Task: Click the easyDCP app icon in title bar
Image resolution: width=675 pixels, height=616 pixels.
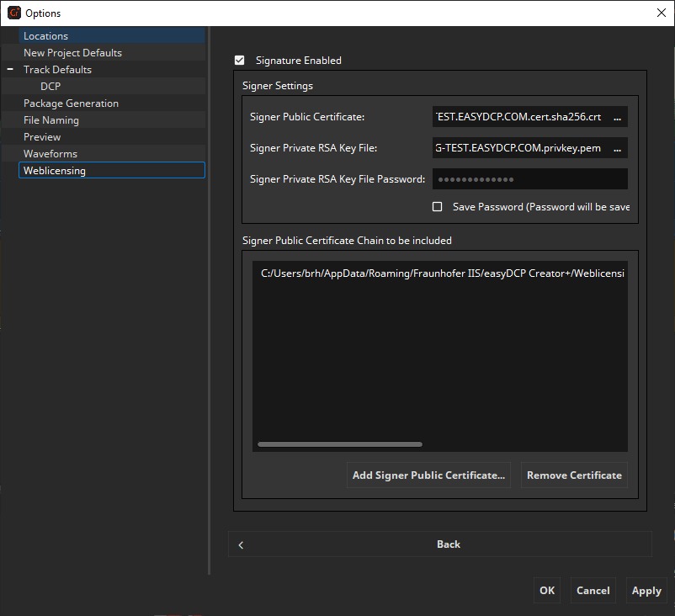Action: pyautogui.click(x=13, y=13)
